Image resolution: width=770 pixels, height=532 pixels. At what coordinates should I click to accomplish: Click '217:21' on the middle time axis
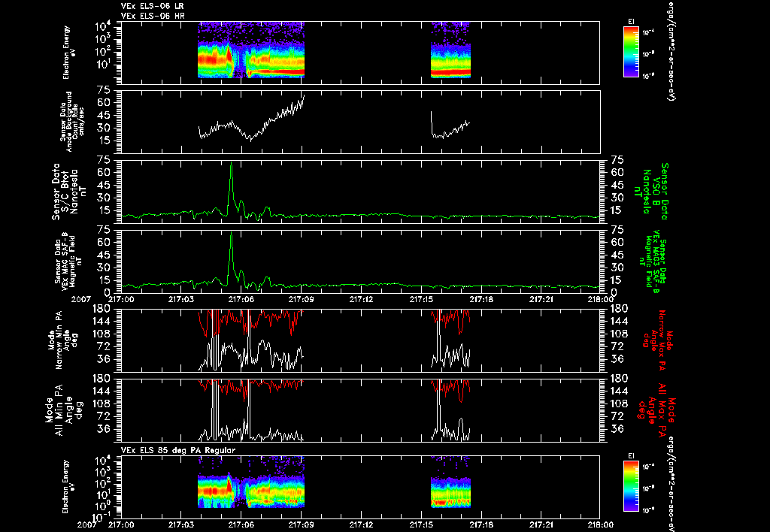pyautogui.click(x=541, y=299)
